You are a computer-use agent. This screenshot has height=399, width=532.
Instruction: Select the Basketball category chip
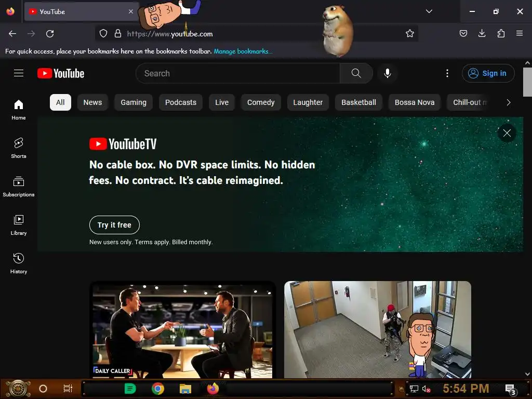(x=358, y=102)
